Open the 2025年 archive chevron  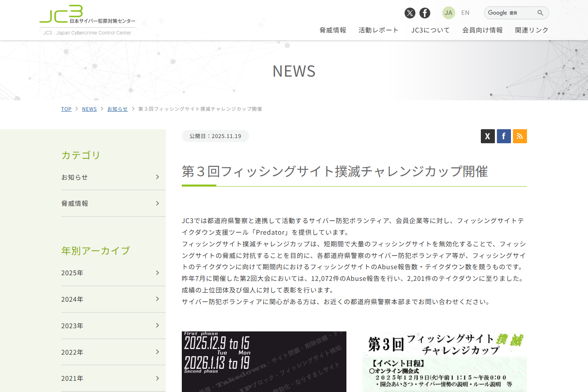point(157,273)
